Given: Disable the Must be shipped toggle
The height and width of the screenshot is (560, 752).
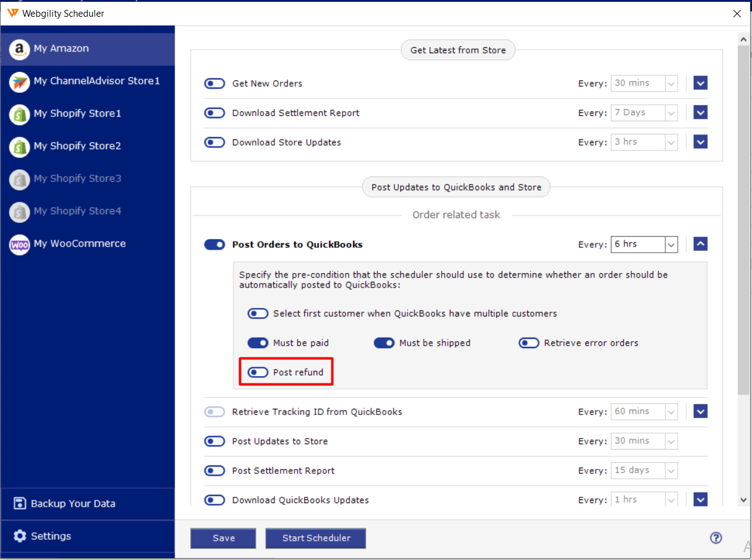Looking at the screenshot, I should click(384, 343).
